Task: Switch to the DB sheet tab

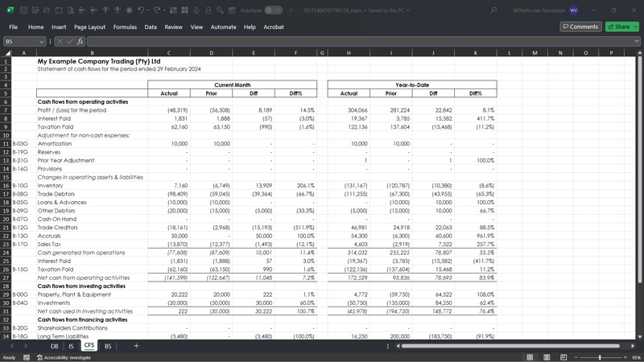Action: 54,346
